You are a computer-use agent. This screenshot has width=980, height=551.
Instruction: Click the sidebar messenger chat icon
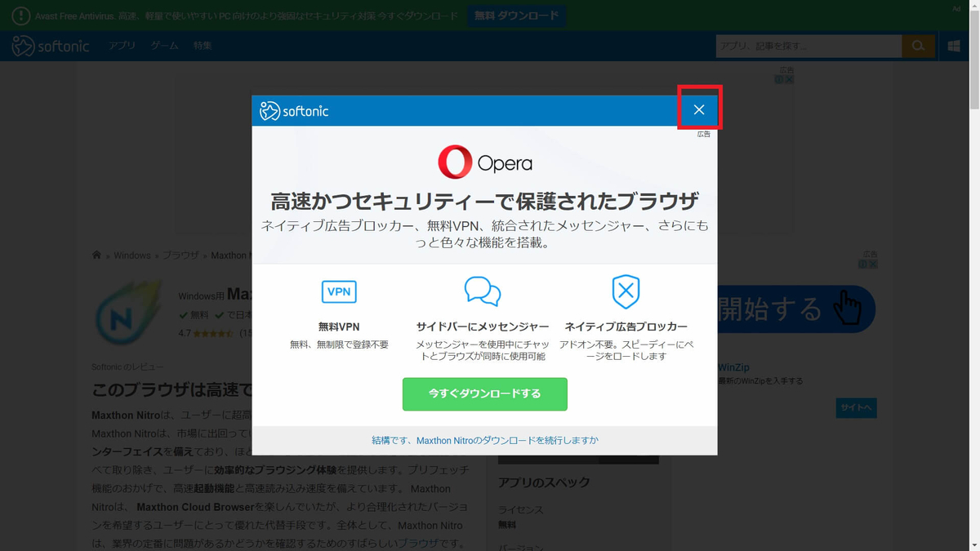click(x=483, y=291)
